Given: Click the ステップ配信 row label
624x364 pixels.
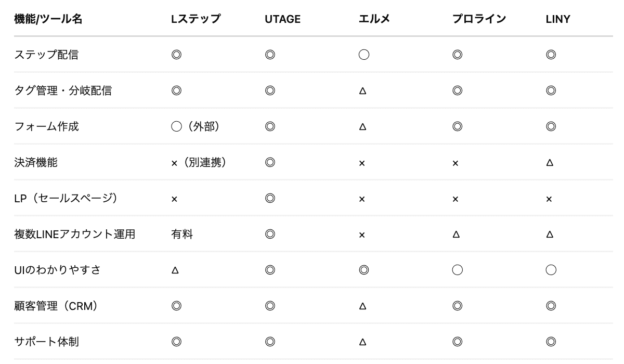Looking at the screenshot, I should (46, 55).
